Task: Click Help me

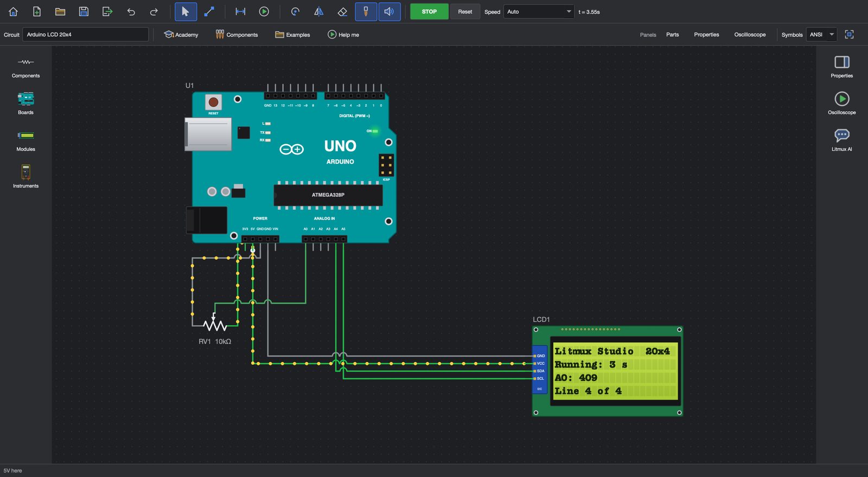Action: pyautogui.click(x=343, y=35)
